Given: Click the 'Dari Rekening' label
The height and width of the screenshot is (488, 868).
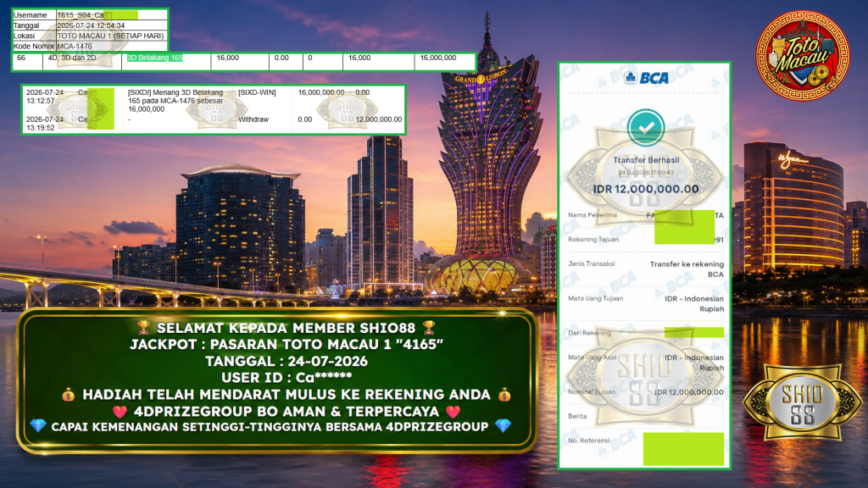Looking at the screenshot, I should pyautogui.click(x=590, y=333).
